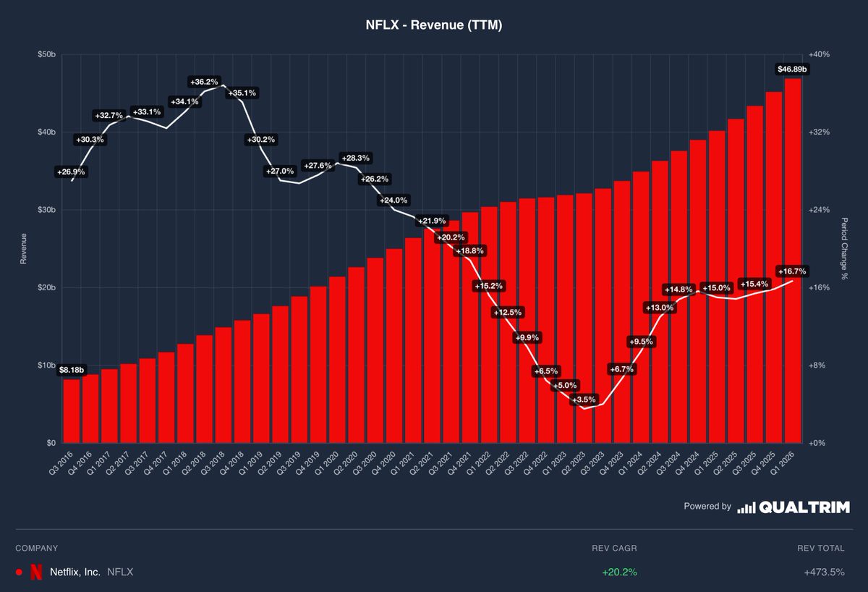Click the +21.9% growth data label
Viewport: 868px width, 592px height.
[432, 221]
